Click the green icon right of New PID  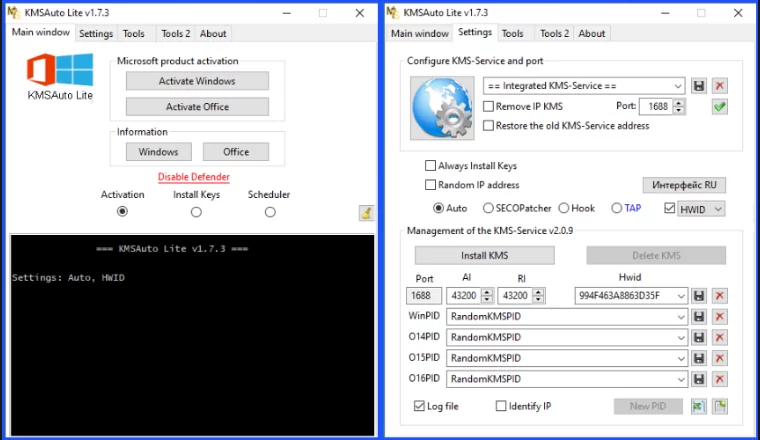click(698, 406)
